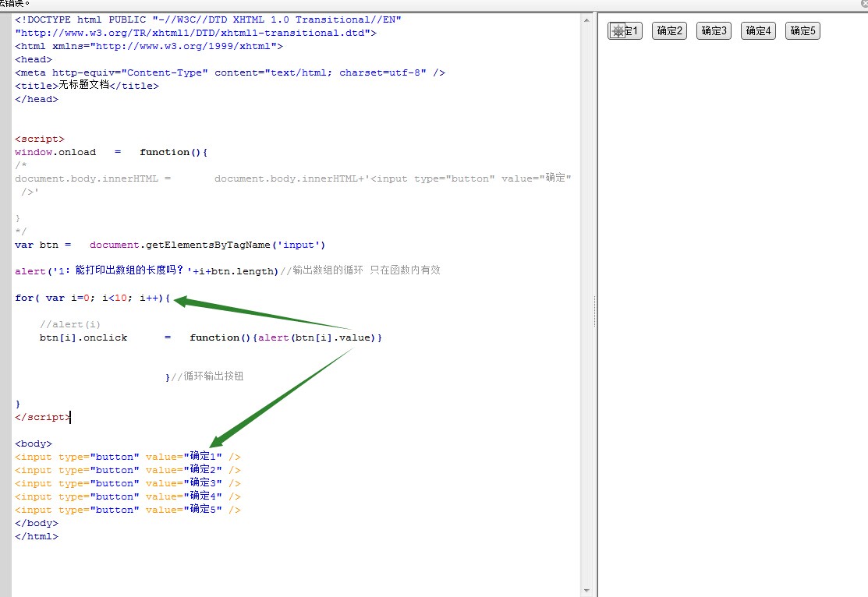
Task: Click the close icon at top right corner
Action: pyautogui.click(x=864, y=4)
